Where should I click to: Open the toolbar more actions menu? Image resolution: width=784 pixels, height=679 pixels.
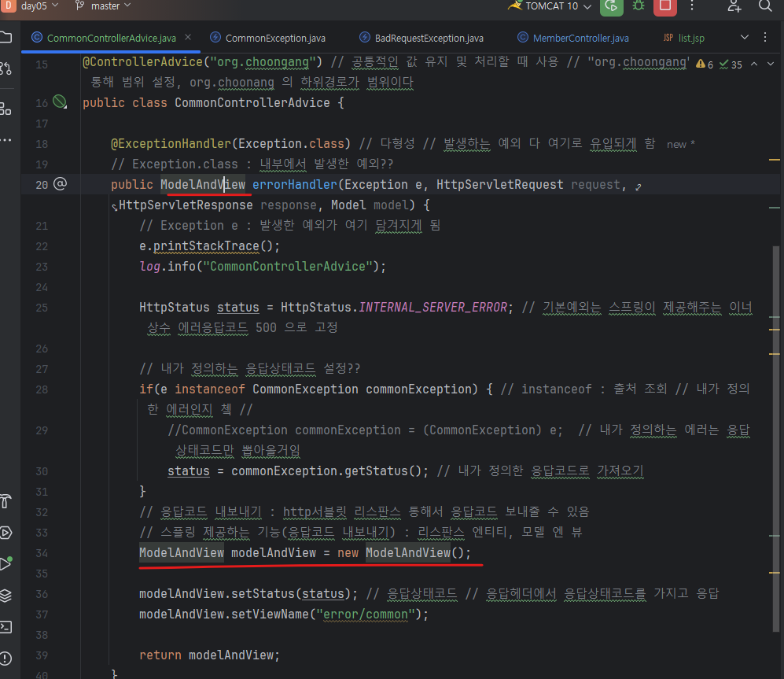click(692, 6)
